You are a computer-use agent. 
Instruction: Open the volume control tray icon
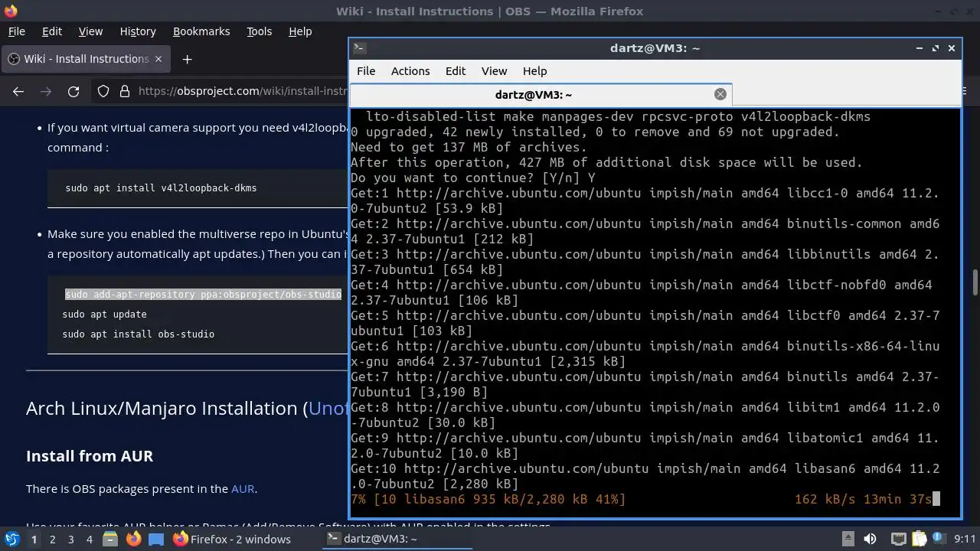(870, 539)
